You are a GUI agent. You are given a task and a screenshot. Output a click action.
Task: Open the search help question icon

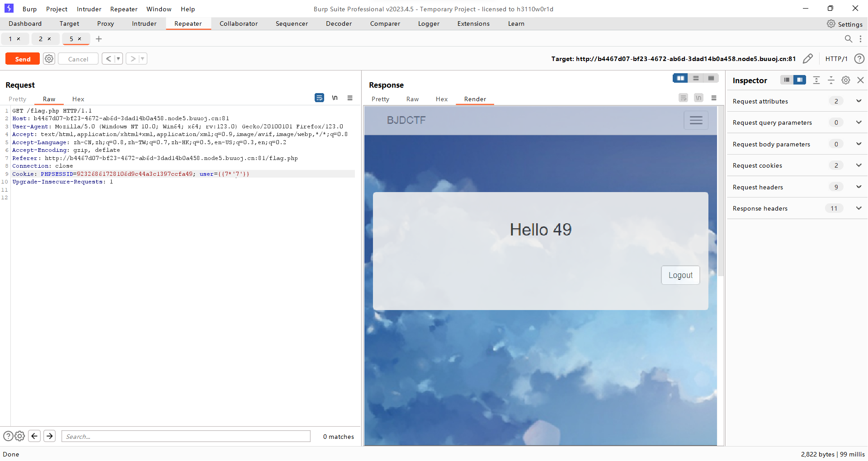point(8,436)
